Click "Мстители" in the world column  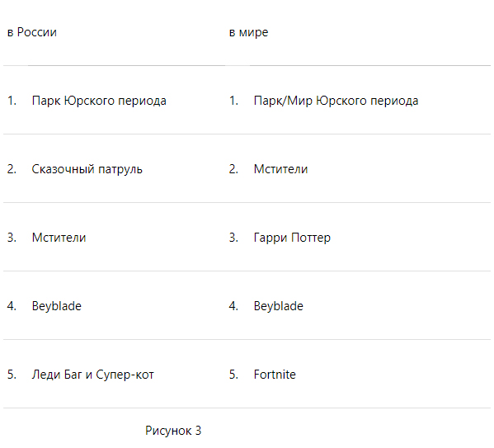click(280, 169)
